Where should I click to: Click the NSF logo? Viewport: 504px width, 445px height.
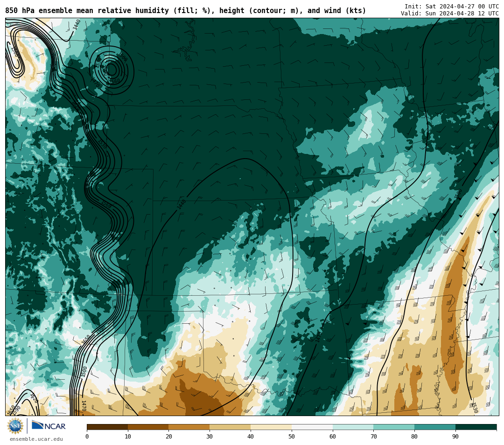(x=15, y=426)
